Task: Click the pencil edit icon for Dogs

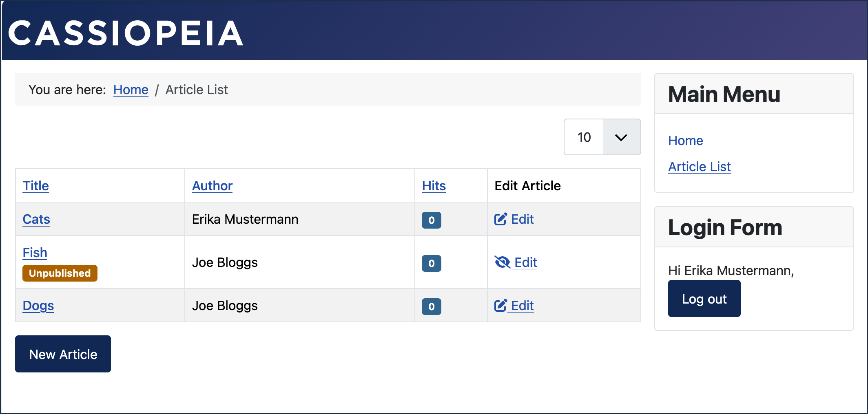Action: [x=500, y=306]
